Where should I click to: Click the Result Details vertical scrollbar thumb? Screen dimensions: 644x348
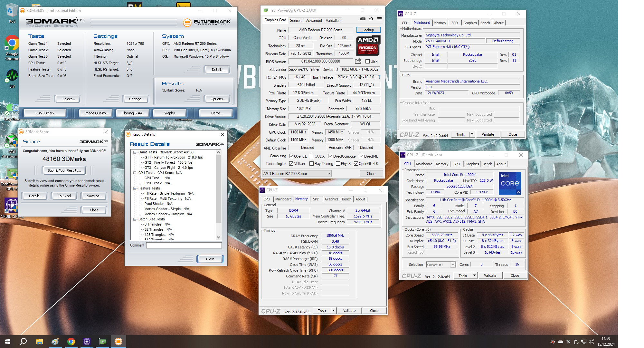(218, 188)
